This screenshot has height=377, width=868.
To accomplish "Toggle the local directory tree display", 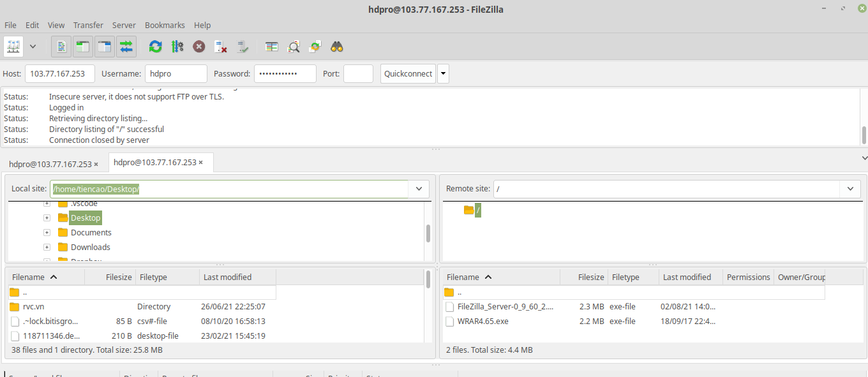I will click(x=83, y=47).
